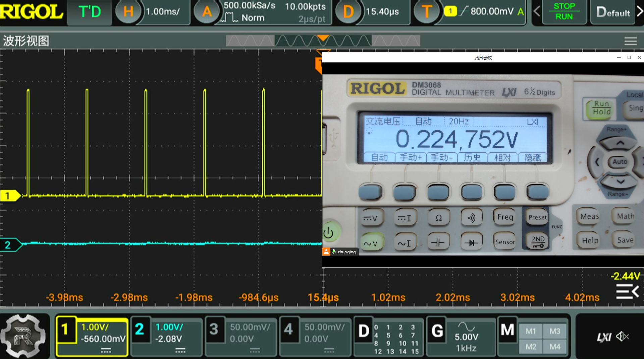Toggle channel 3 settings tab
Image resolution: width=644 pixels, height=359 pixels.
[x=241, y=336]
